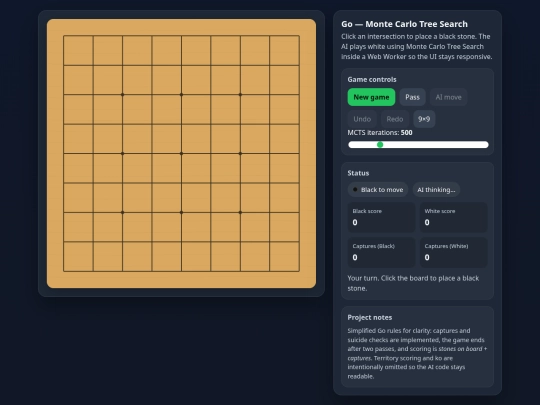Place a stone on the board's bottom-right corner intersection

[299, 271]
